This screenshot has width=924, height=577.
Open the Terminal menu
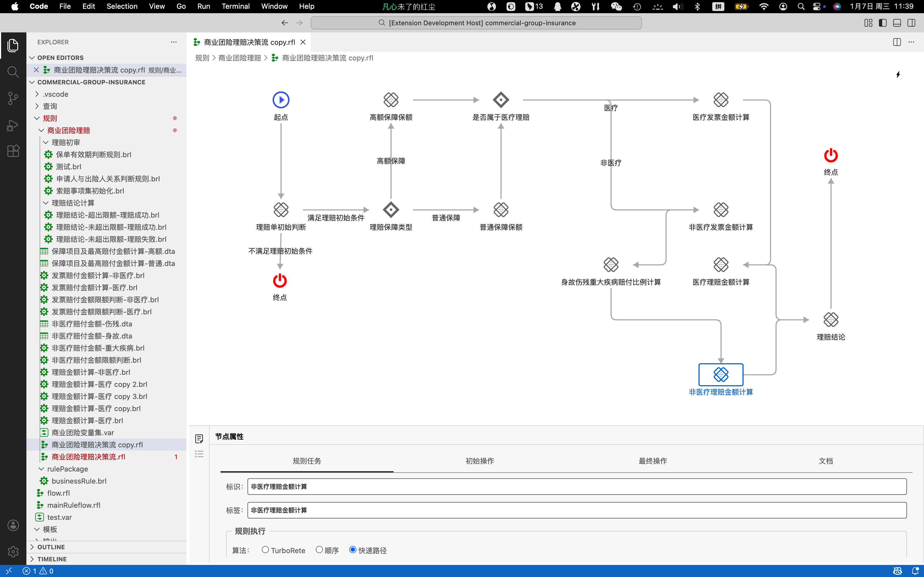235,7
